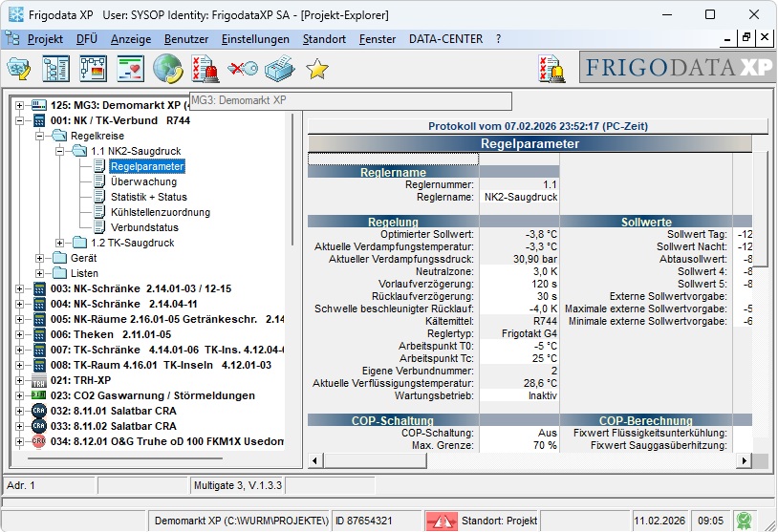Collapse the 1.1 NK2-Saugdruck node

tap(59, 151)
